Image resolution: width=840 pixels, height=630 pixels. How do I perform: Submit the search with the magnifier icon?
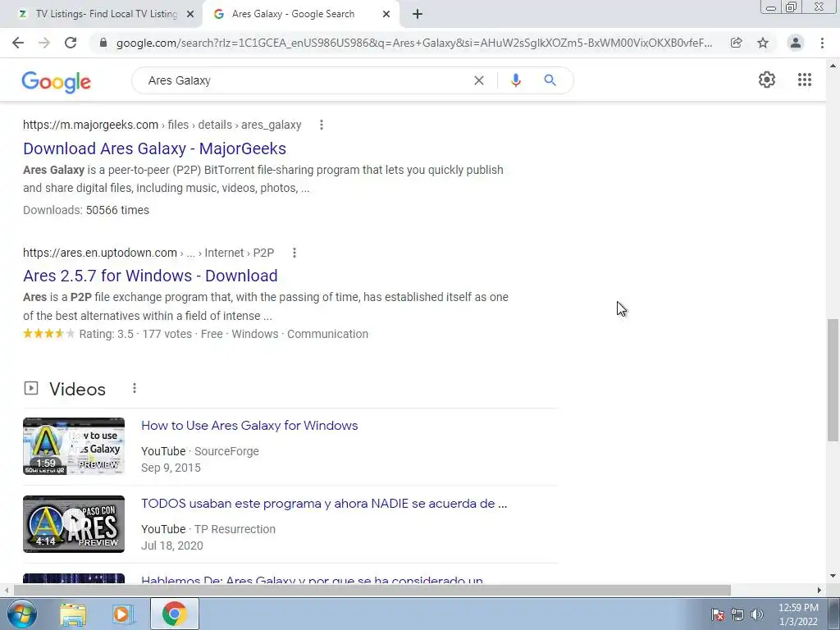[550, 80]
